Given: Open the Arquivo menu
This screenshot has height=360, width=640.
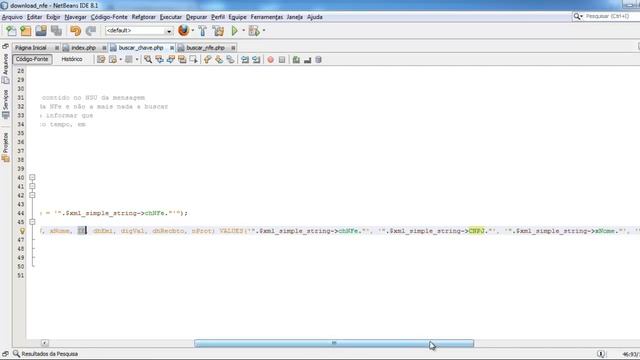Looking at the screenshot, I should 12,17.
